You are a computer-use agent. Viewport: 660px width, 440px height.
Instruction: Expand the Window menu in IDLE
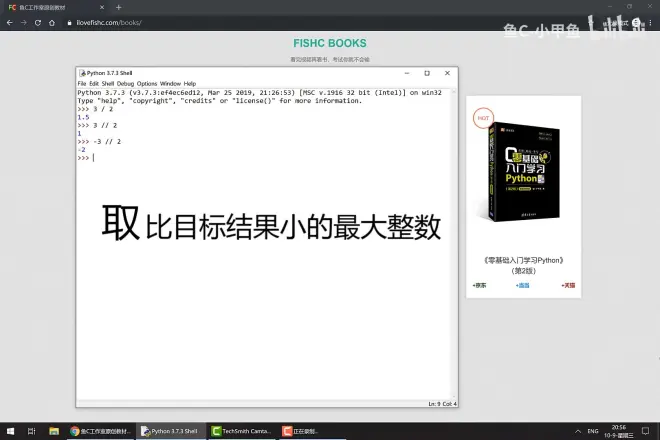tap(170, 83)
